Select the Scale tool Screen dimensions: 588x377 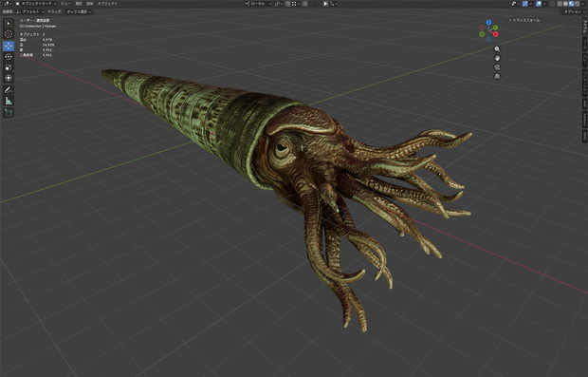click(x=9, y=67)
